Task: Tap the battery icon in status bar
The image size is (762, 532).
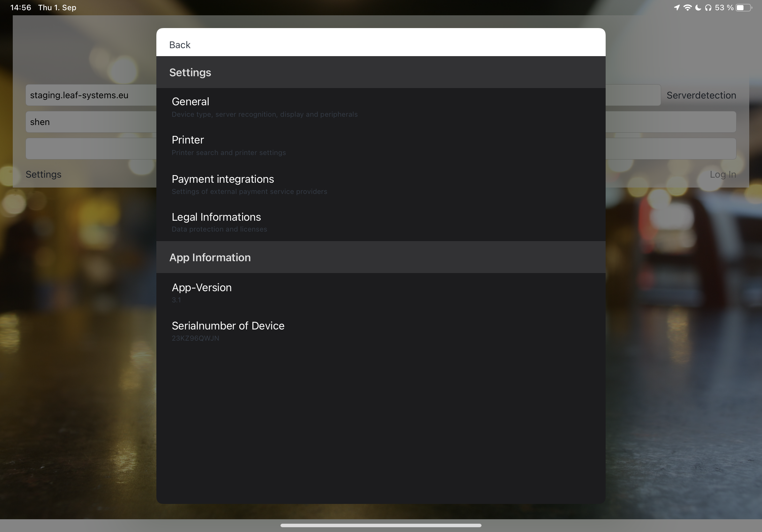Action: 743,8
